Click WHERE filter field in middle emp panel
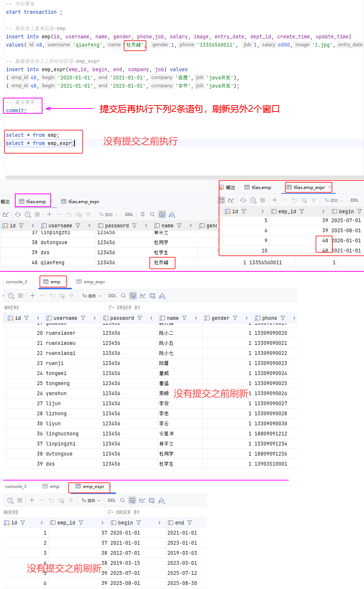 click(52, 308)
